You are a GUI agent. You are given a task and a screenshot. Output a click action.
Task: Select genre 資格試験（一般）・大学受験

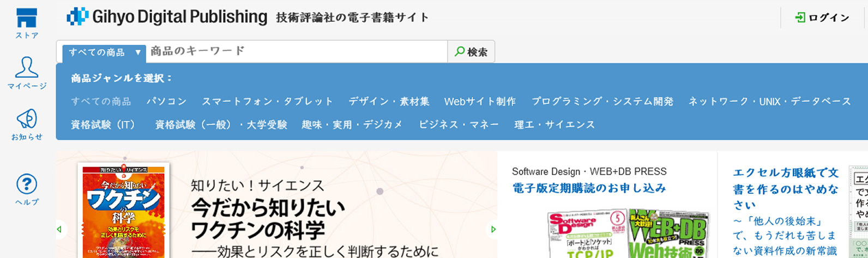[x=221, y=125]
